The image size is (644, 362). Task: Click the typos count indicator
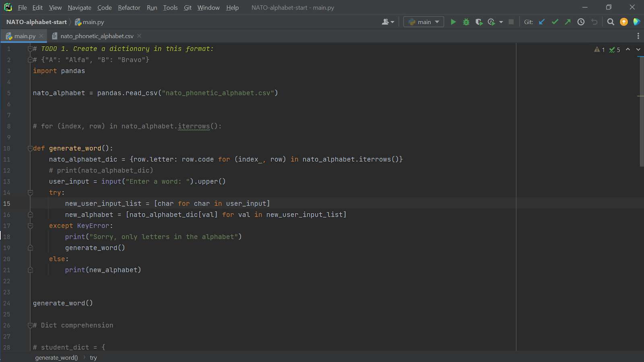615,49
